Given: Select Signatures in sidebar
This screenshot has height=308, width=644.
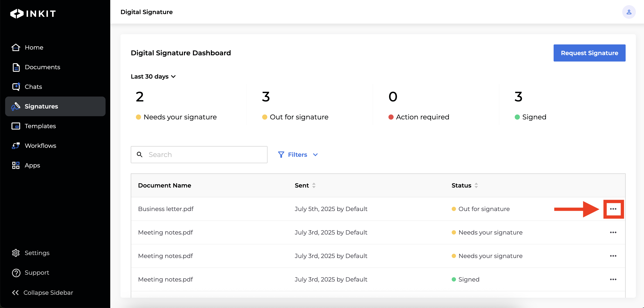Looking at the screenshot, I should point(55,106).
